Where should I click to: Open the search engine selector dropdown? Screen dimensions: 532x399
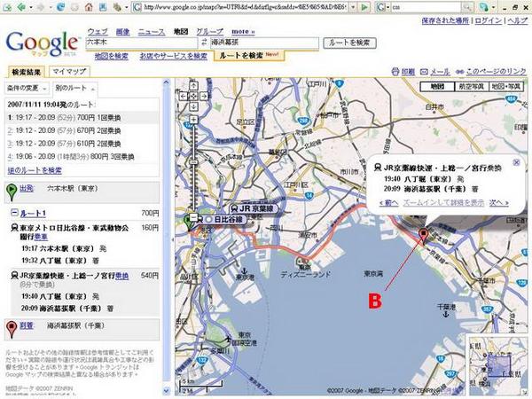coord(387,7)
